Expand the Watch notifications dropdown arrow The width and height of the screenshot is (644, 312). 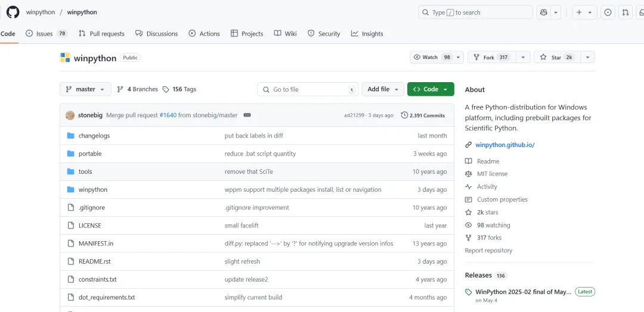(459, 57)
